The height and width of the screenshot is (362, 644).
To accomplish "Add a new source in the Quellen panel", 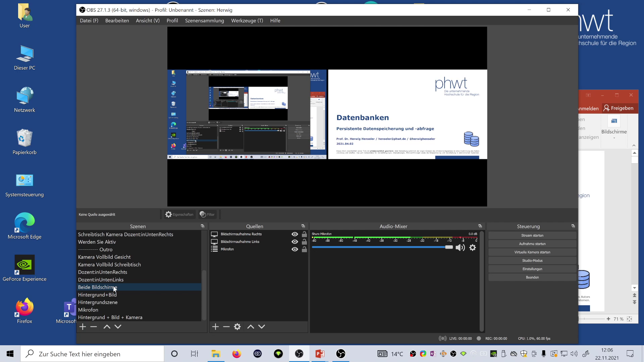I will (215, 326).
